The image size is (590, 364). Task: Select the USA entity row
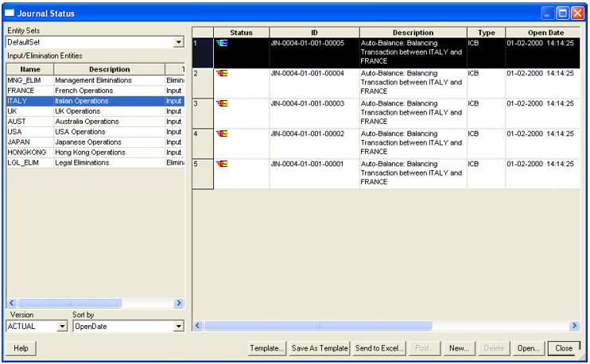(x=95, y=132)
